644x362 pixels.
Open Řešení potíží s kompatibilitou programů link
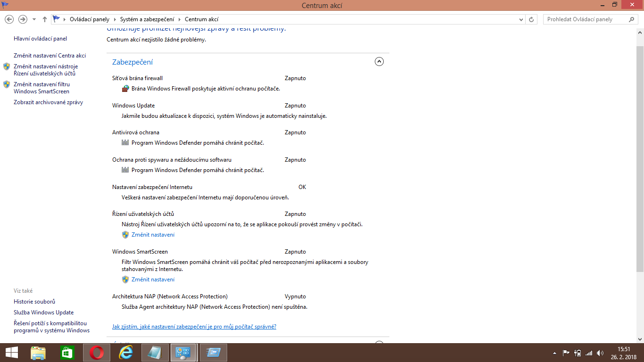(x=52, y=327)
